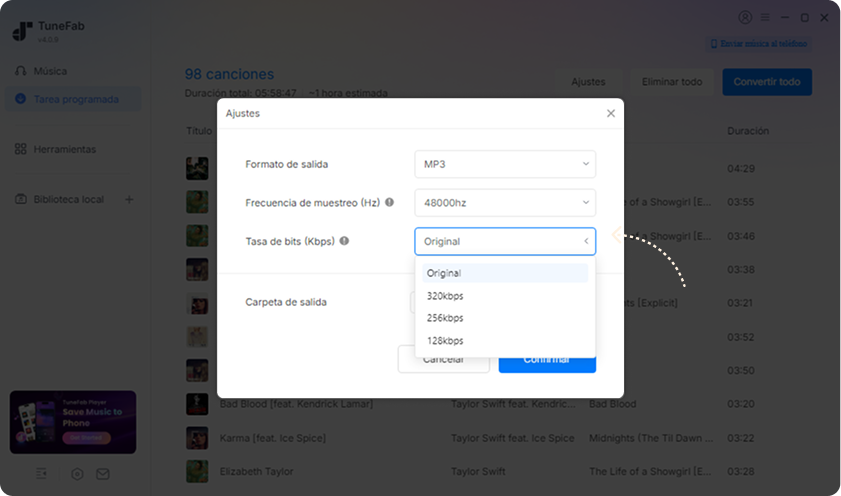Open the settings hexagon icon at sidebar bottom
Image resolution: width=841 pixels, height=496 pixels.
(77, 474)
